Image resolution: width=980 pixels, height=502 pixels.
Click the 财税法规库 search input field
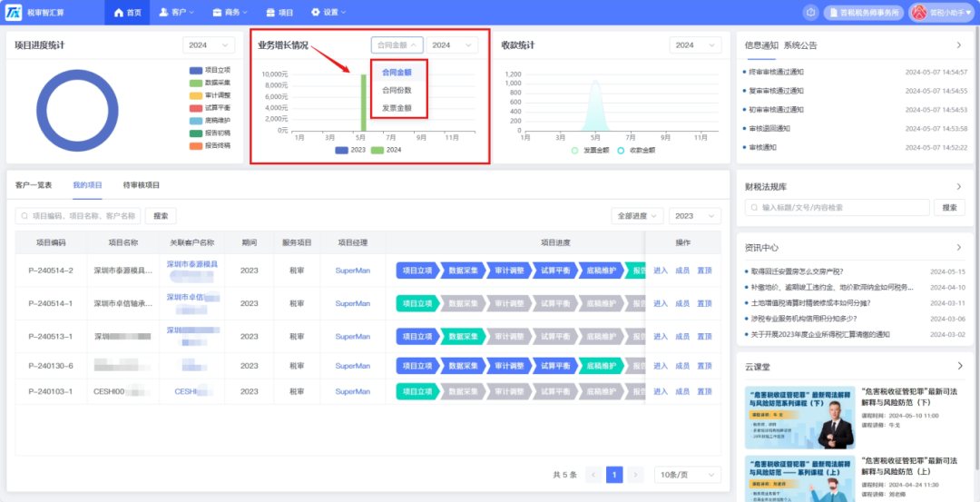click(837, 208)
